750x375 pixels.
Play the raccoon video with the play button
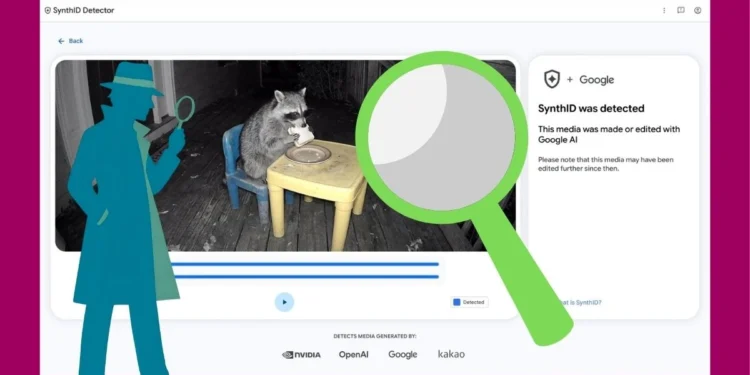pos(284,302)
